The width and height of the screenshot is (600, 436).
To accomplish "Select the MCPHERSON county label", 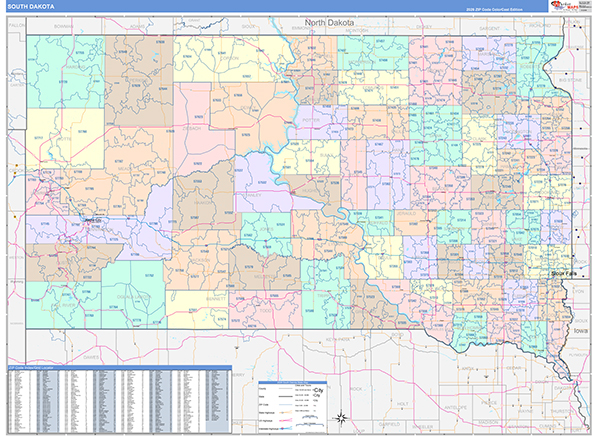I will (360, 62).
